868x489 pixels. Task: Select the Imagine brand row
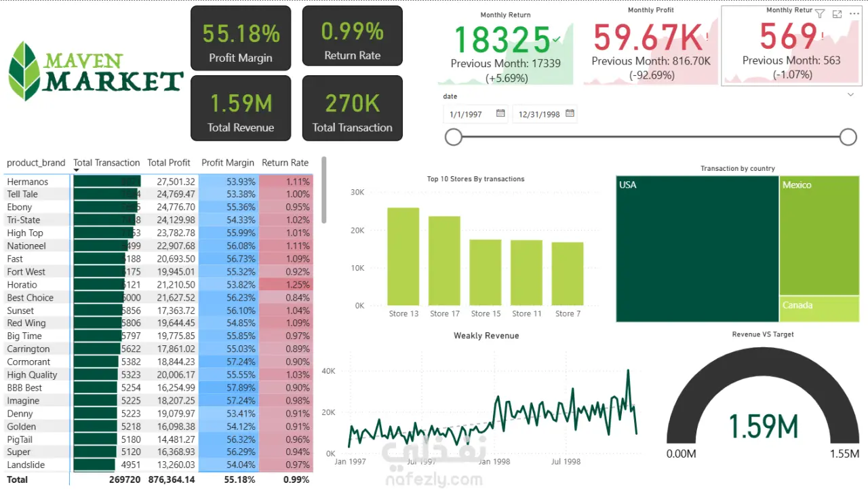coord(159,400)
